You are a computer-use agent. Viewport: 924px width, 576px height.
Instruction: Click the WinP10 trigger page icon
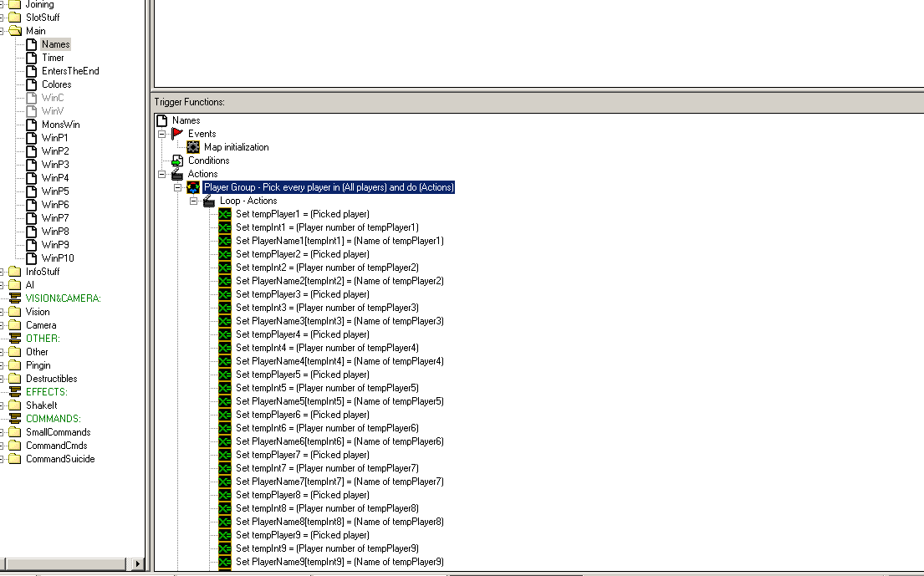32,258
